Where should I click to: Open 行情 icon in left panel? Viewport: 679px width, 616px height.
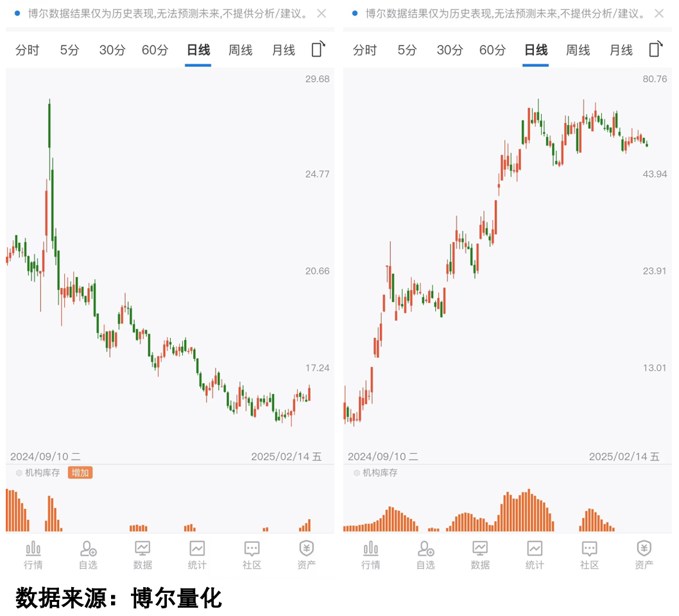coord(33,554)
